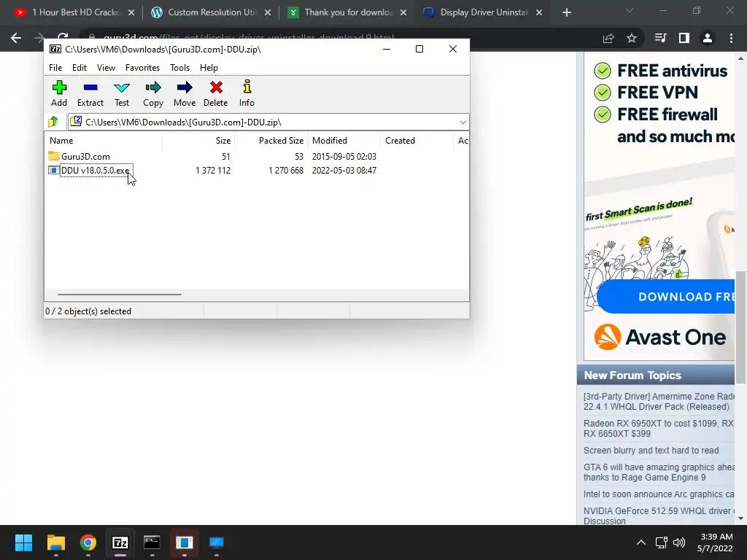This screenshot has height=560, width=747.
Task: Open the Favorites menu in 7-Zip
Action: click(x=142, y=68)
